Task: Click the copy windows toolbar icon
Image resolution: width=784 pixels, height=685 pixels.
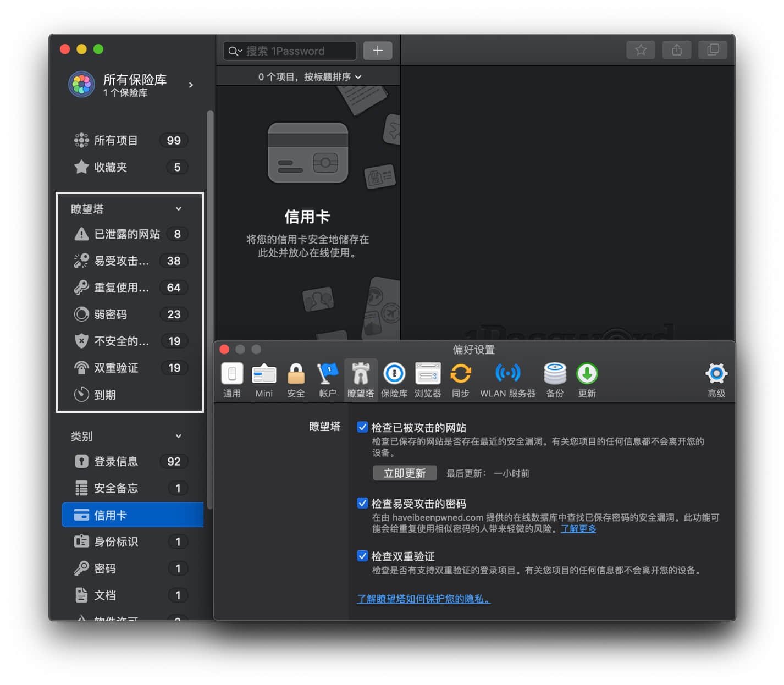Action: (x=713, y=50)
